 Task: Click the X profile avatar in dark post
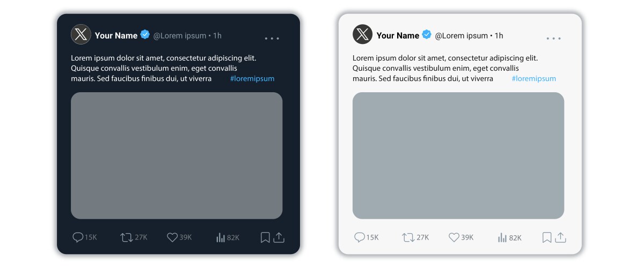[80, 35]
